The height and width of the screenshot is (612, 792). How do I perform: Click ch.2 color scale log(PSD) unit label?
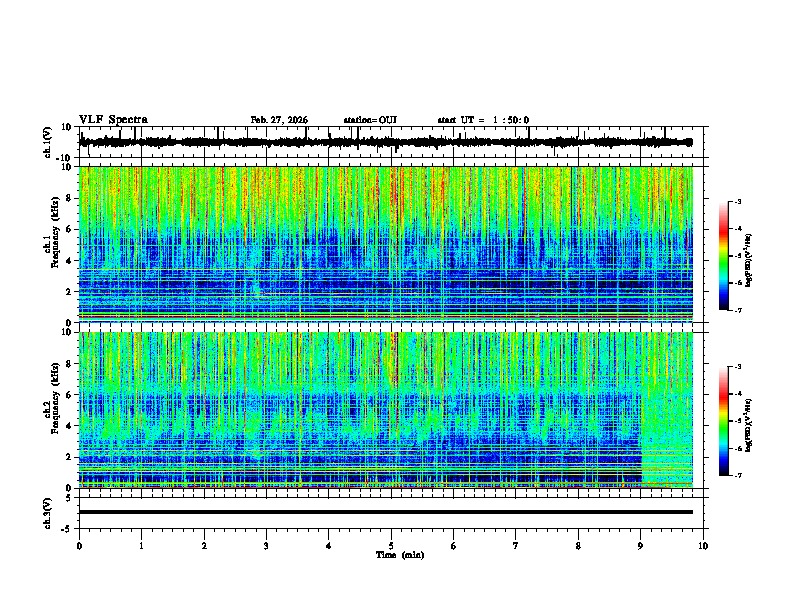pos(749,425)
